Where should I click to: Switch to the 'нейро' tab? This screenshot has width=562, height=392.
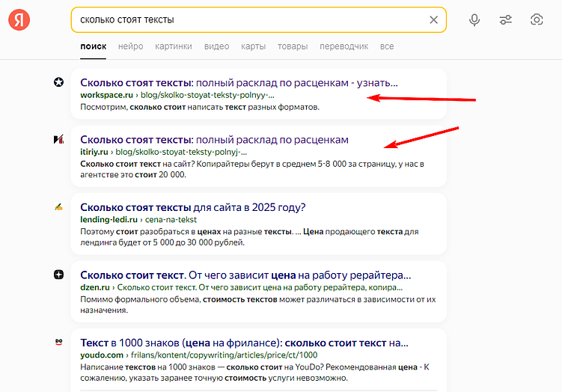tap(130, 46)
